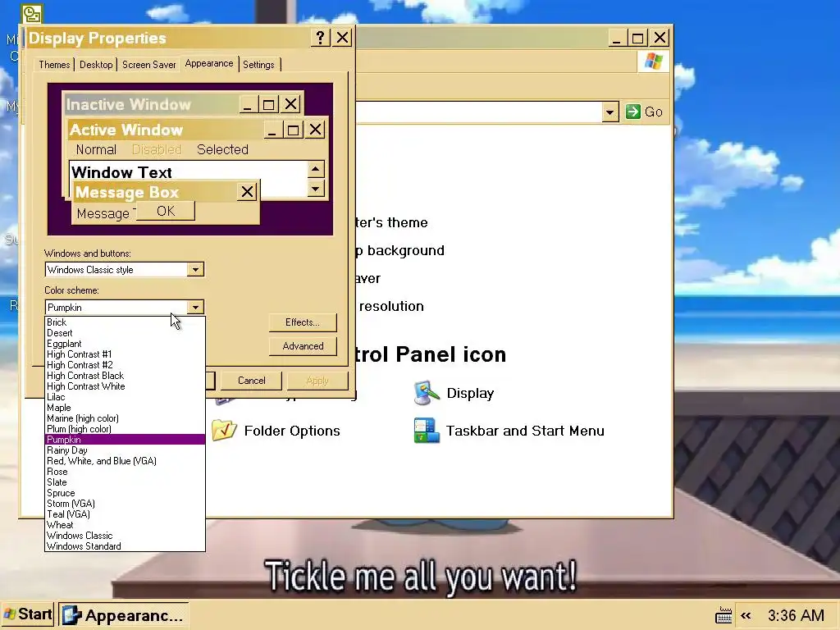Click OK in the preview Message Box

(x=166, y=211)
